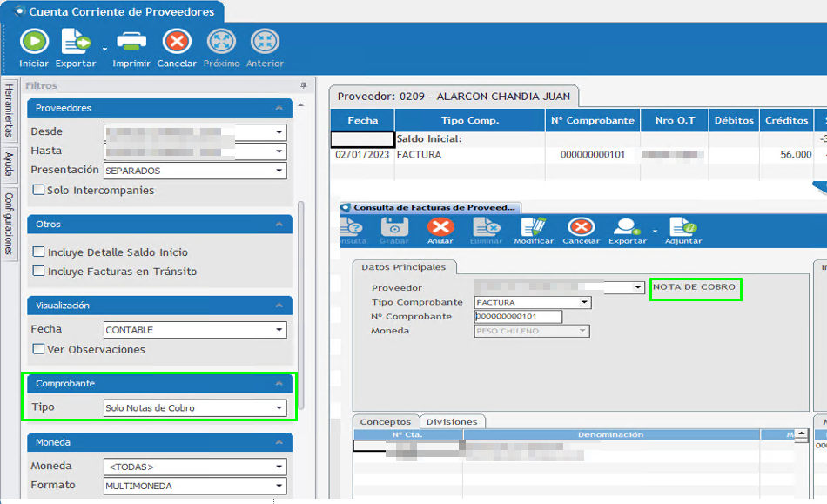827x504 pixels.
Task: Open the Fecha CONTABLE dropdown
Action: tap(279, 330)
